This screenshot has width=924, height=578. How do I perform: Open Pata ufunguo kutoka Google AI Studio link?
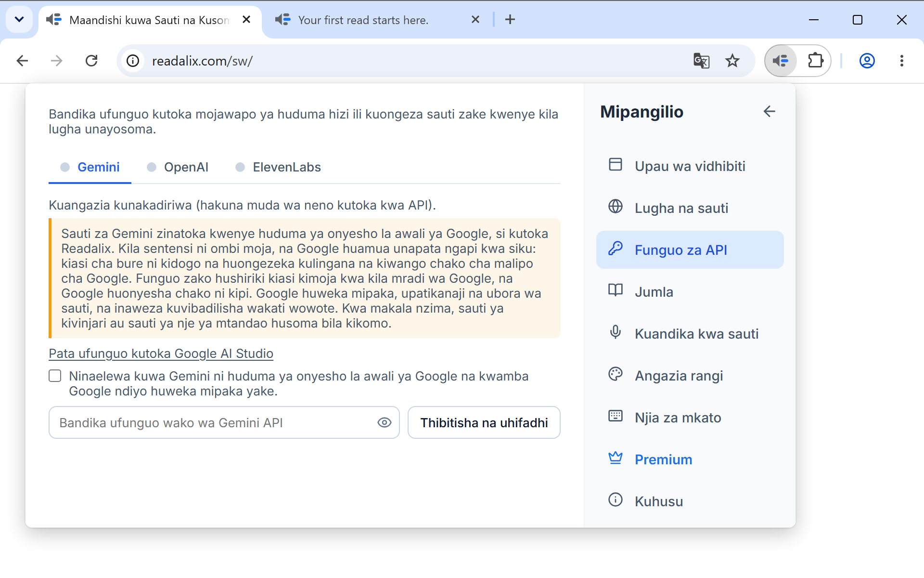(x=161, y=354)
